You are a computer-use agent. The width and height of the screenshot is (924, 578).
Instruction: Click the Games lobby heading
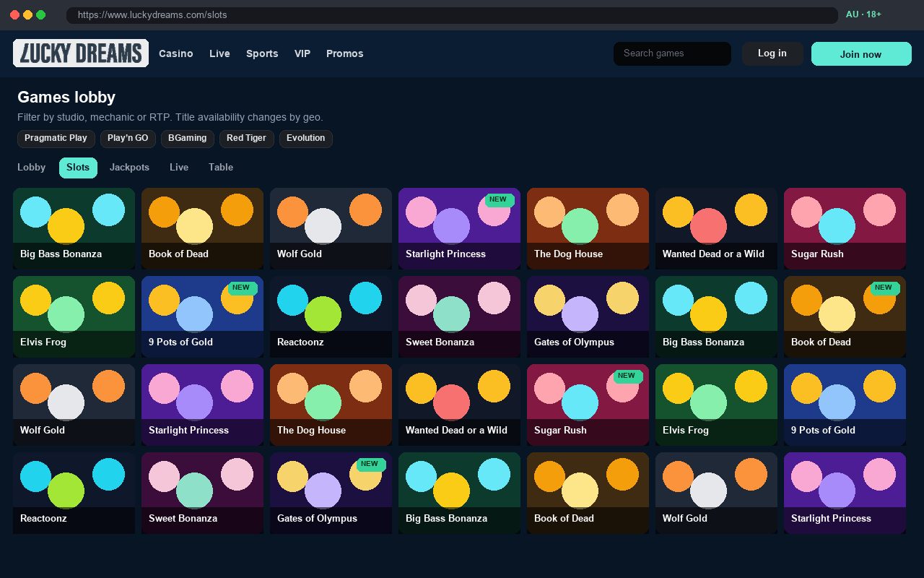(66, 98)
